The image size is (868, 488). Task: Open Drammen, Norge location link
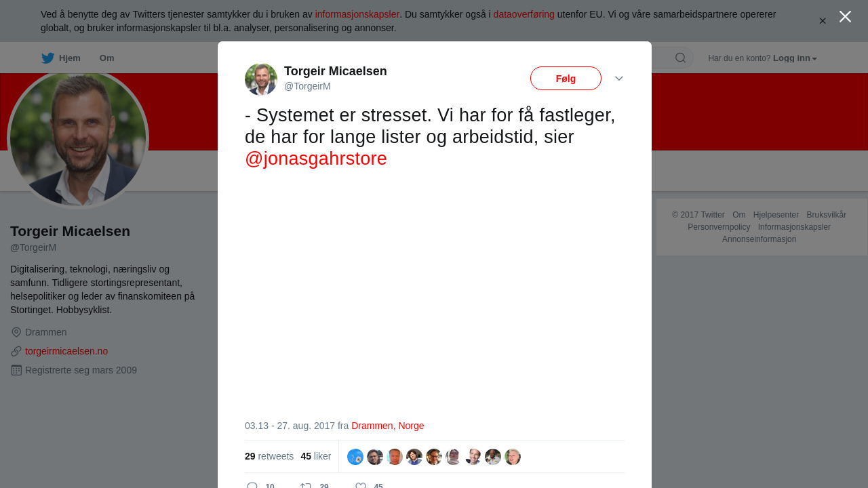click(x=388, y=426)
